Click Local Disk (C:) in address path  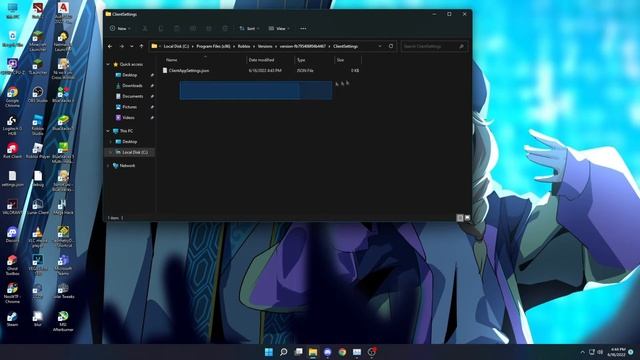(x=176, y=47)
